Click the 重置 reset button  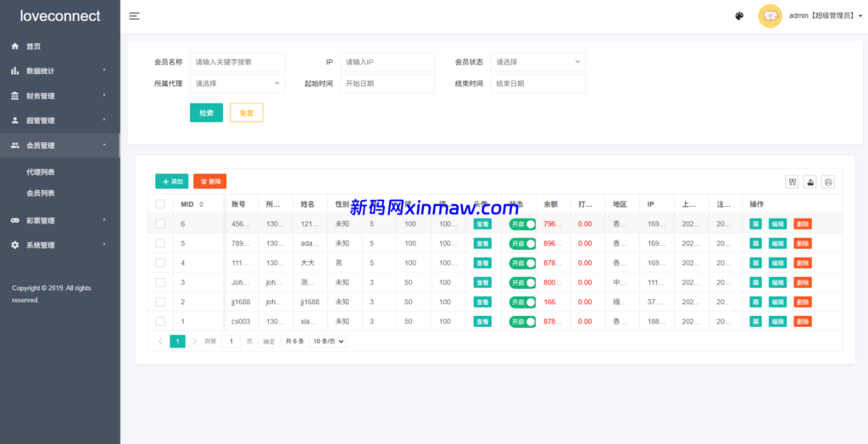tap(247, 113)
